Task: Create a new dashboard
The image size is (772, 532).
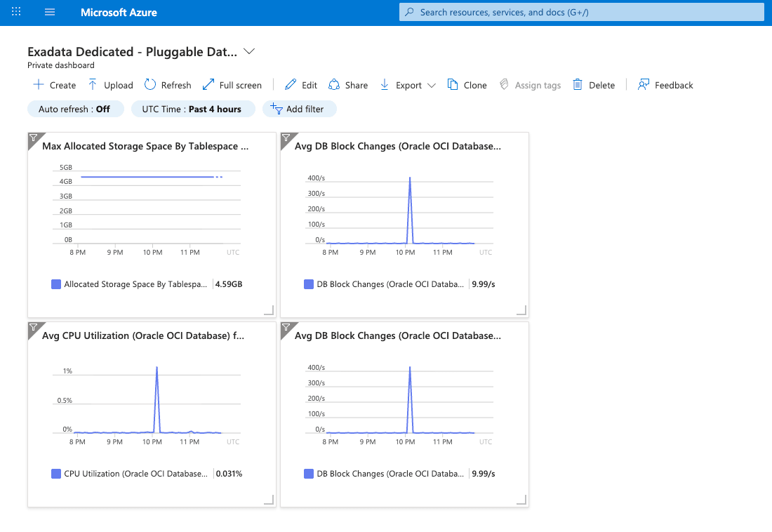Action: pyautogui.click(x=53, y=84)
